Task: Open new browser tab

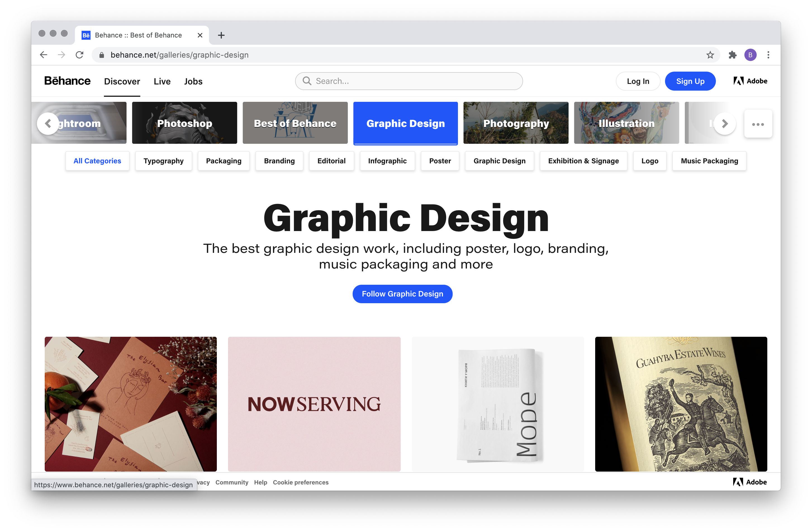Action: pyautogui.click(x=221, y=35)
